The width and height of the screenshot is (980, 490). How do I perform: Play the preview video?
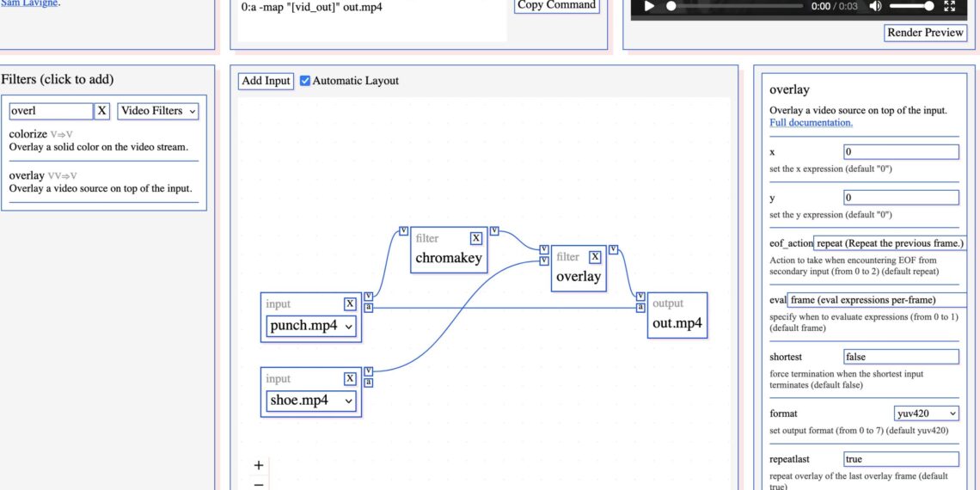point(650,6)
